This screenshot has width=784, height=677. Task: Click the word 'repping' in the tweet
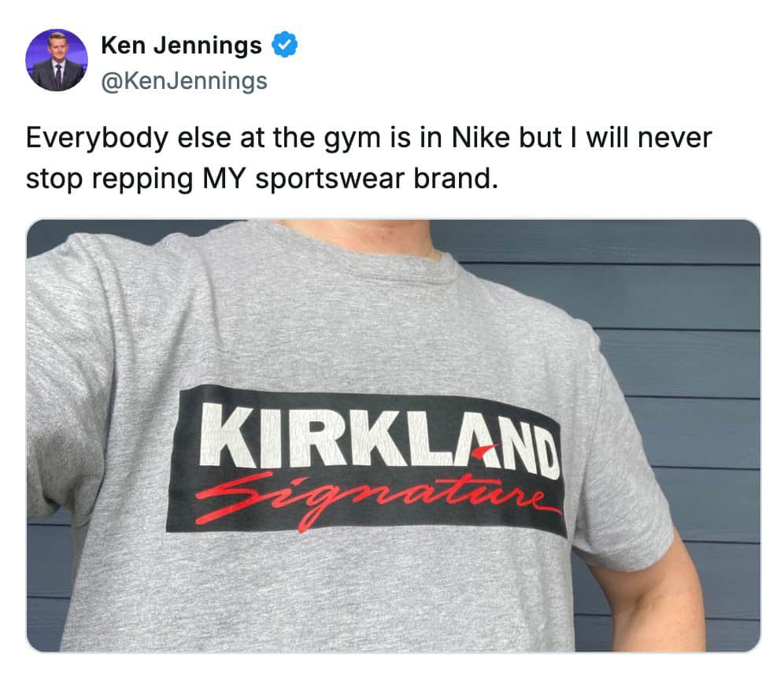[142, 180]
